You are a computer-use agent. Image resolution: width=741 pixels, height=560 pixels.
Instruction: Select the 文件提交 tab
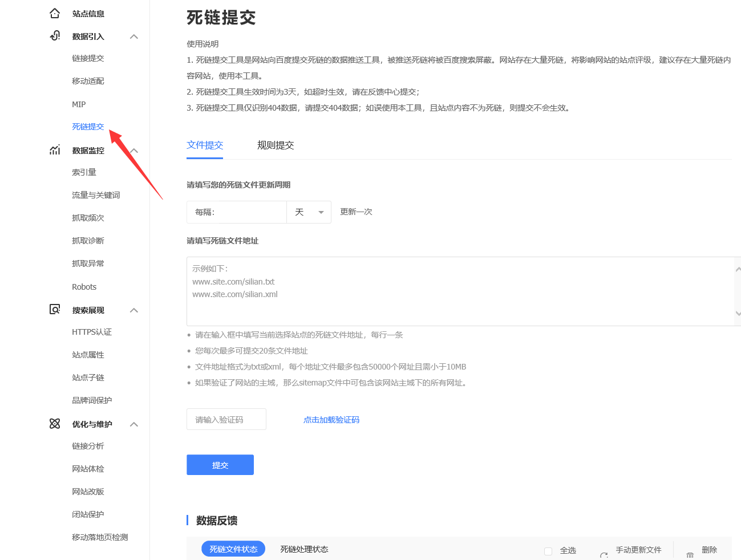[205, 145]
